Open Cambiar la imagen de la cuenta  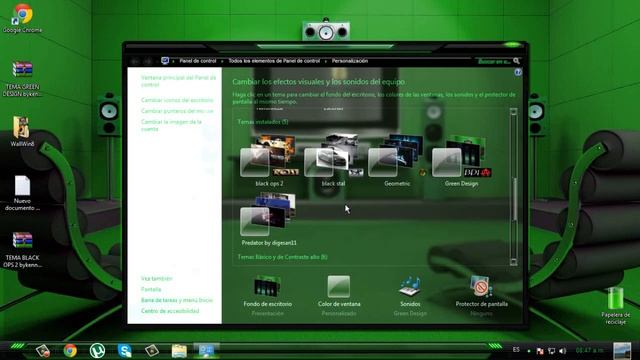(171, 125)
